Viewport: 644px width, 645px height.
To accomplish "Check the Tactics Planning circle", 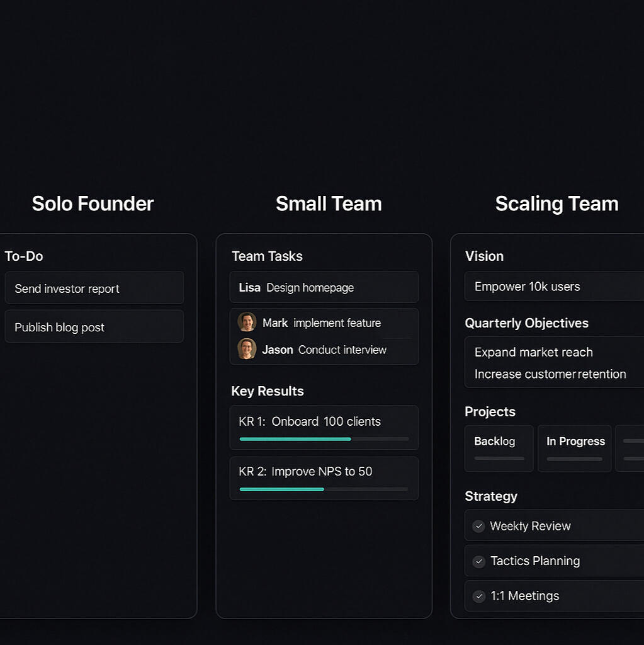I will [478, 561].
